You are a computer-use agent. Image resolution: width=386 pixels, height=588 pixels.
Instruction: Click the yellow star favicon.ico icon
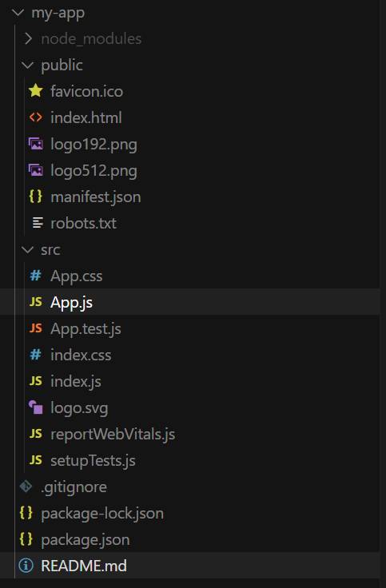[x=36, y=91]
